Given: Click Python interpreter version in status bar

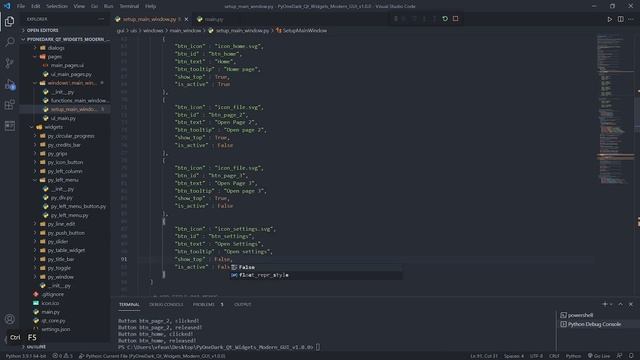Looking at the screenshot, I should point(26,356).
